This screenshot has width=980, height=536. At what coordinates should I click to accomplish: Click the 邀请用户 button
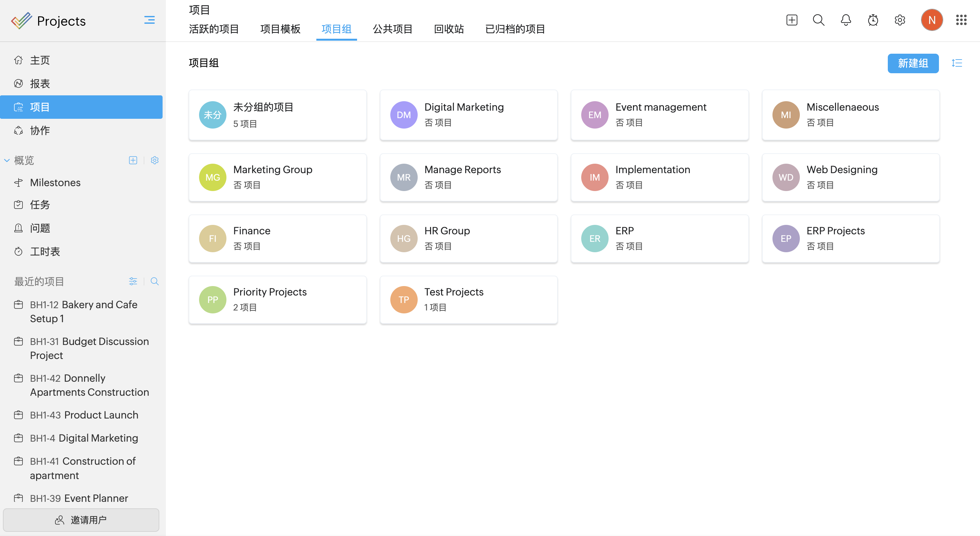pyautogui.click(x=81, y=520)
